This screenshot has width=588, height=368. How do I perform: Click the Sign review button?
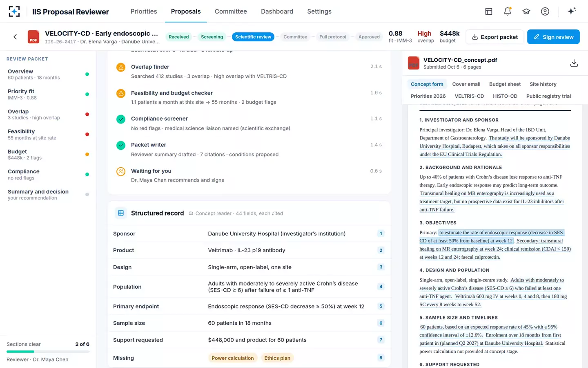(x=553, y=37)
